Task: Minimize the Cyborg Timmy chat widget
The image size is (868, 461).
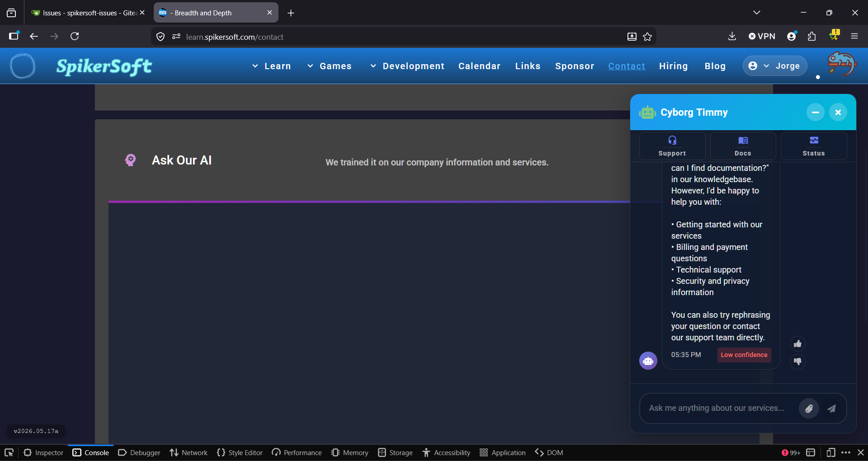Action: (x=816, y=112)
